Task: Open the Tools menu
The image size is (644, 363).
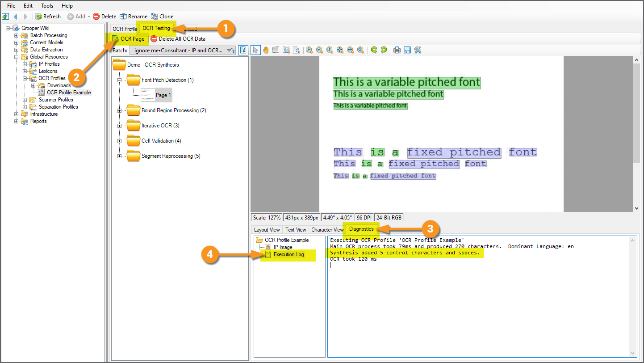Action: pos(47,6)
